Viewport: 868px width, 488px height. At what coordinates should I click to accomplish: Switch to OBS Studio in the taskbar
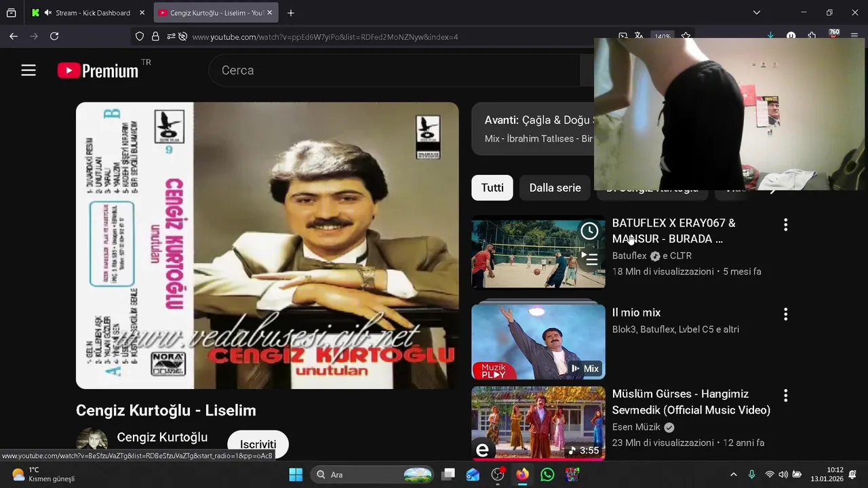[x=498, y=474]
